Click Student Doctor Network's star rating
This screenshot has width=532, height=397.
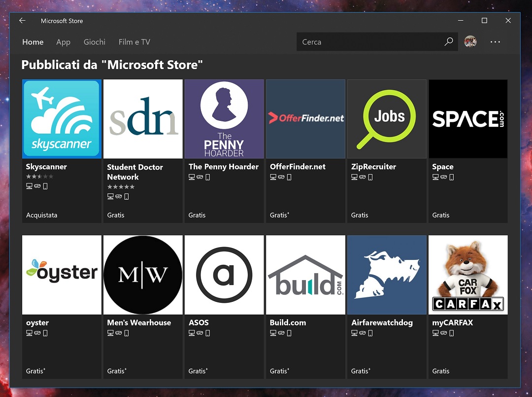tap(121, 186)
